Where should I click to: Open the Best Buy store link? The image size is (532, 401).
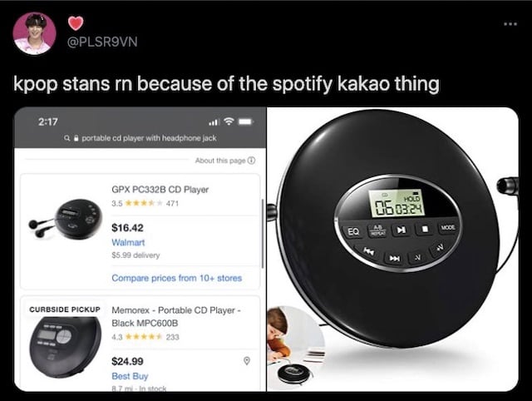click(x=130, y=376)
